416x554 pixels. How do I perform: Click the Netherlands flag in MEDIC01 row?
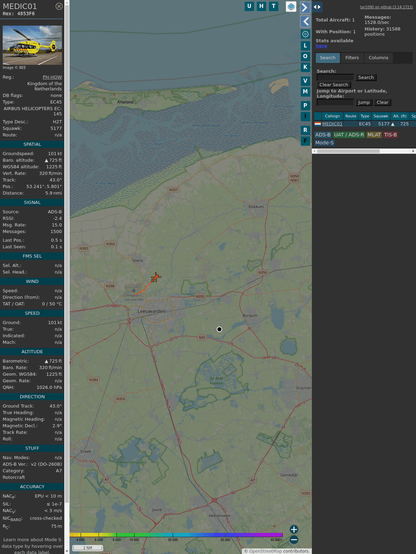318,124
